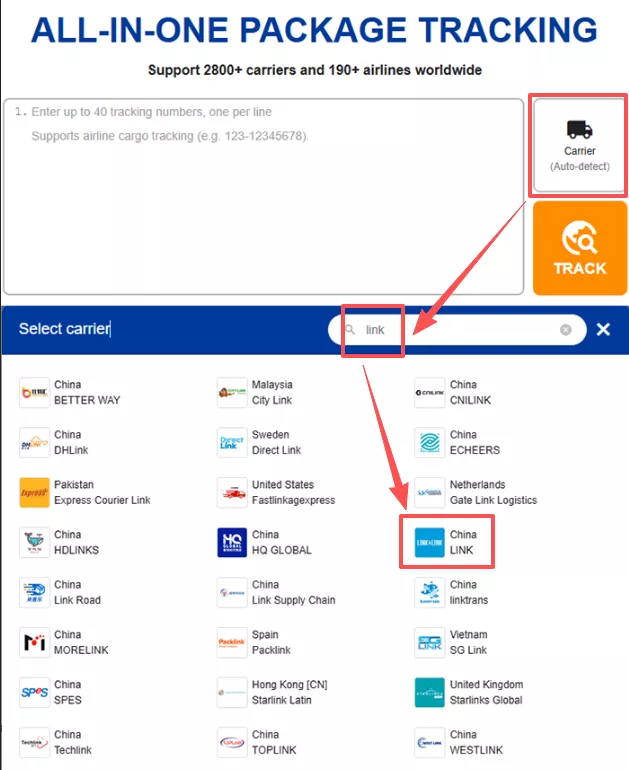Pick the Pakistan Express Courier Link logo
This screenshot has height=770, width=629.
pyautogui.click(x=34, y=493)
